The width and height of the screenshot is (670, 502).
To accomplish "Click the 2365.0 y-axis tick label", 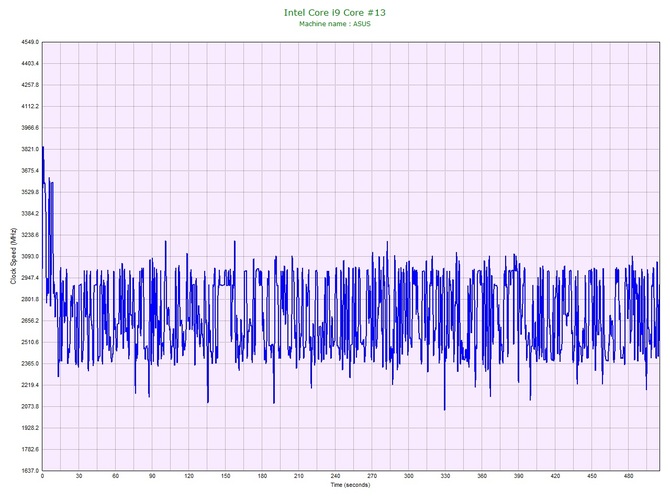I will pyautogui.click(x=30, y=363).
